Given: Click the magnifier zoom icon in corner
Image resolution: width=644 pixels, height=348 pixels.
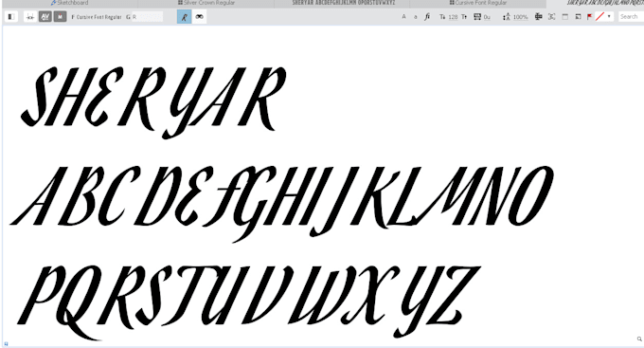Looking at the screenshot, I should point(639,339).
